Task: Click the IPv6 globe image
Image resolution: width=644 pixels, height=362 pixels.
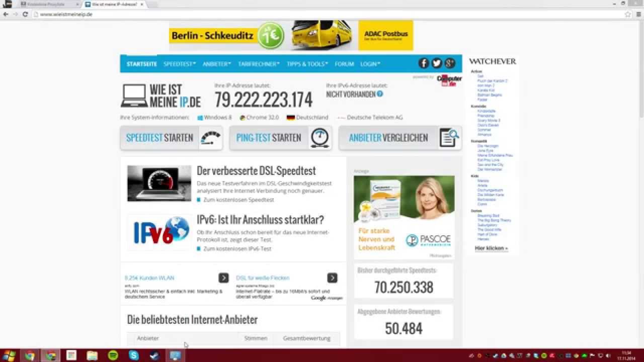Action: click(x=159, y=232)
